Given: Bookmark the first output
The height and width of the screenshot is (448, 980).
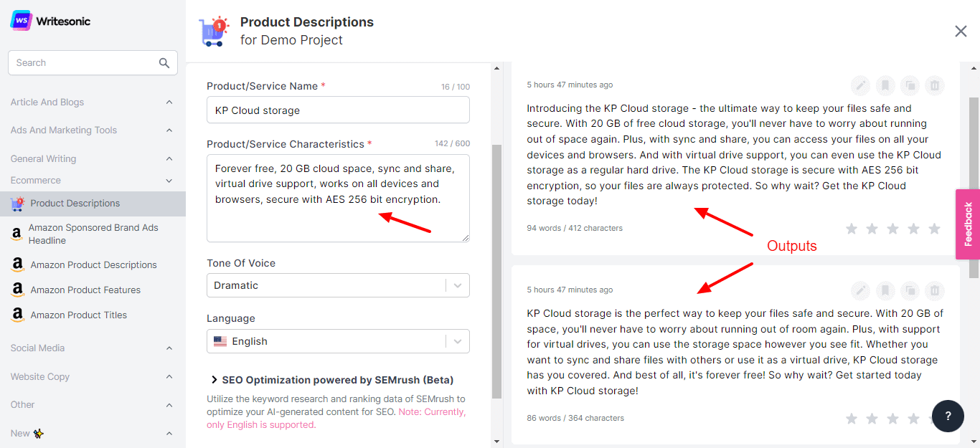Looking at the screenshot, I should [885, 86].
